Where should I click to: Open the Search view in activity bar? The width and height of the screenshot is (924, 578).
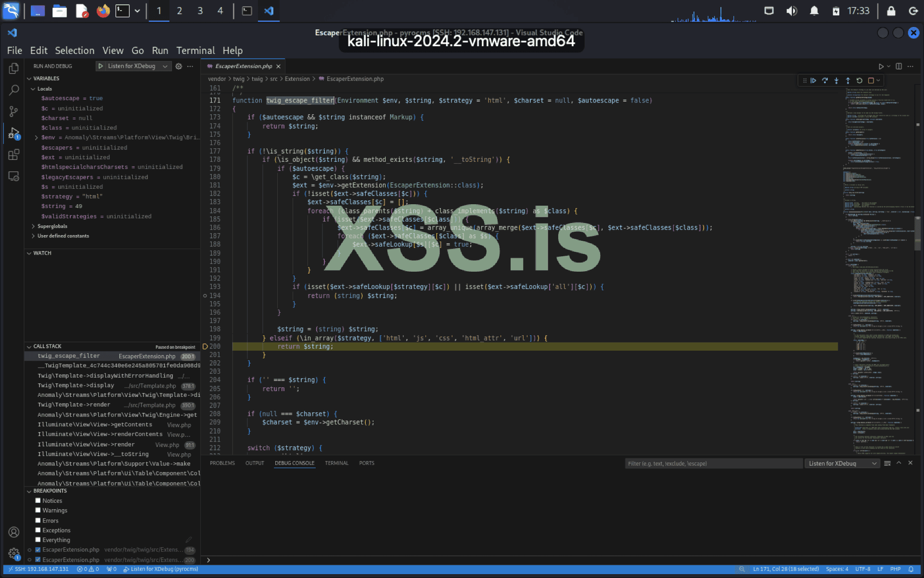click(13, 90)
